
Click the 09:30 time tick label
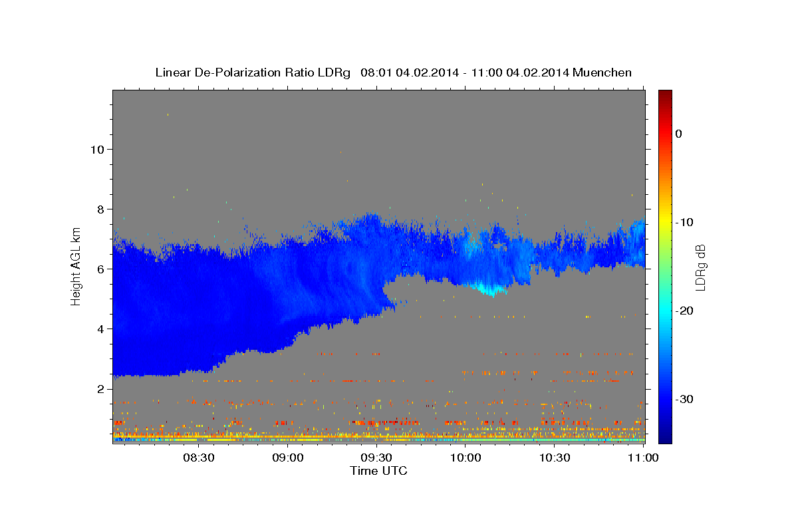[376, 458]
